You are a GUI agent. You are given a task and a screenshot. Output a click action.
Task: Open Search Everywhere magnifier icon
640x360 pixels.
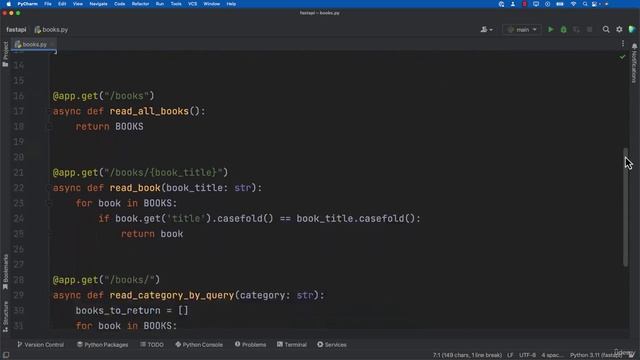pos(606,29)
